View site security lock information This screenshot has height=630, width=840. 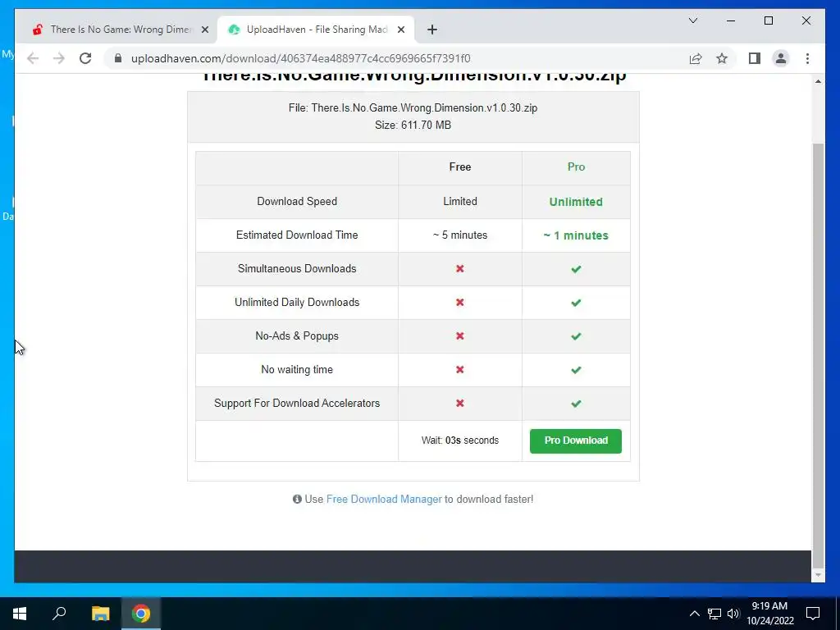[118, 58]
